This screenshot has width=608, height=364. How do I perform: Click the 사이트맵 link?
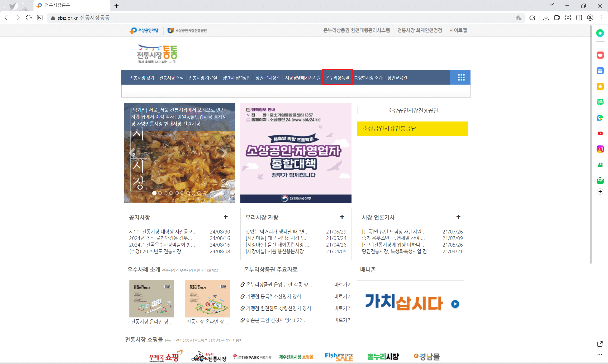point(458,30)
